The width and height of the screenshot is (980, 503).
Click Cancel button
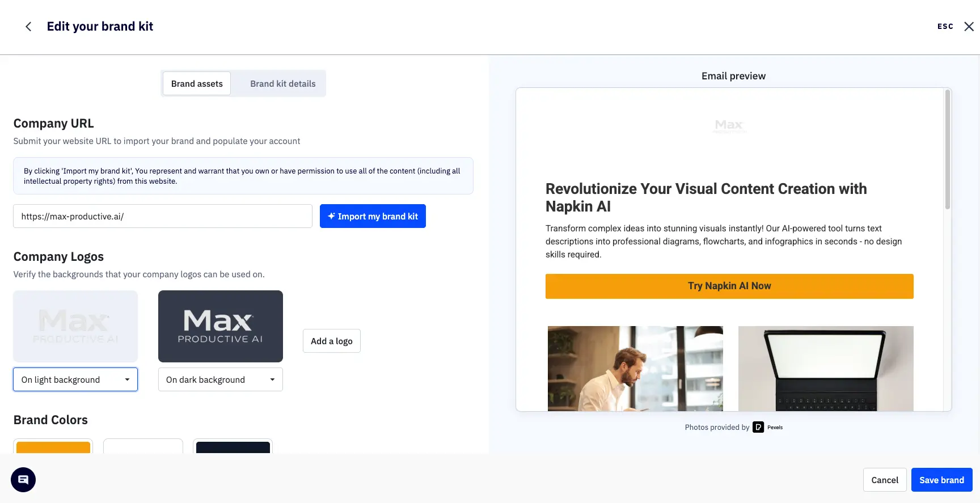pyautogui.click(x=885, y=480)
